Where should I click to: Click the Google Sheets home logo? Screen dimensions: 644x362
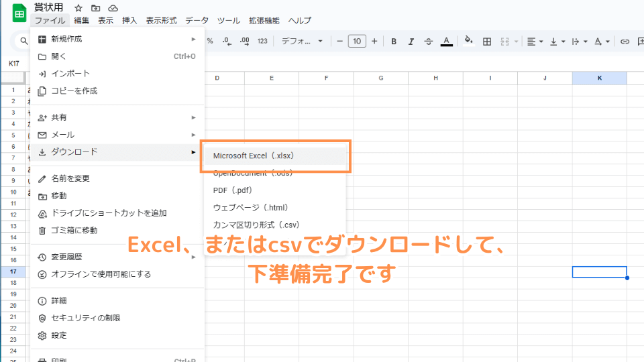[x=19, y=13]
